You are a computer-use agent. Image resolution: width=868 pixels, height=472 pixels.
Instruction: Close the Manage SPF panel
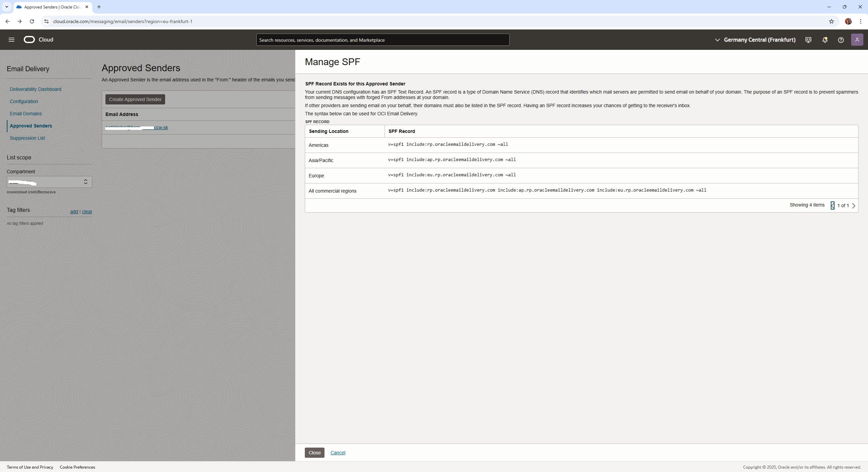point(315,453)
